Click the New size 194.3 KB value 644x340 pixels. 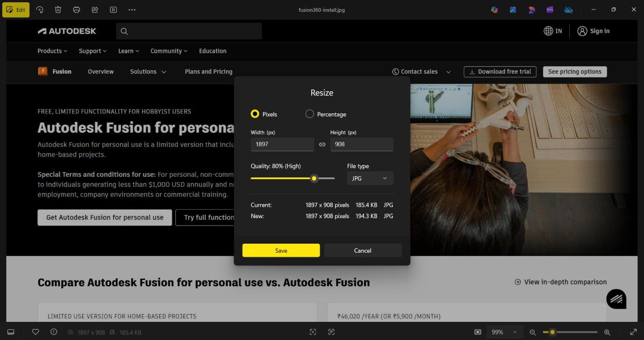click(366, 216)
